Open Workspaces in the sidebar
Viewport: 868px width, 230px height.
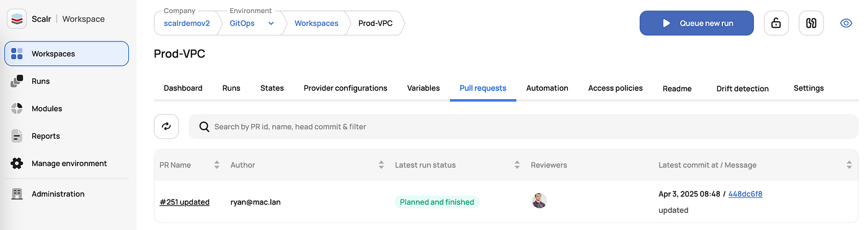click(66, 54)
